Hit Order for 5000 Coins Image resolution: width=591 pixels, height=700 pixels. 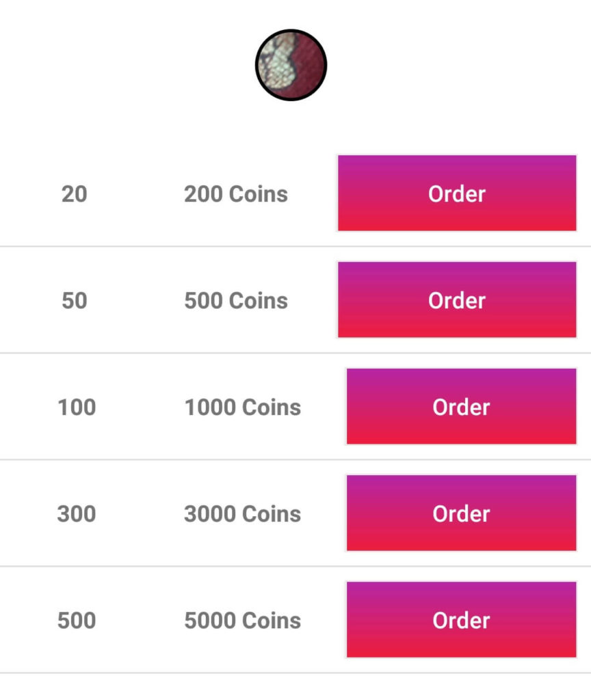pos(461,620)
